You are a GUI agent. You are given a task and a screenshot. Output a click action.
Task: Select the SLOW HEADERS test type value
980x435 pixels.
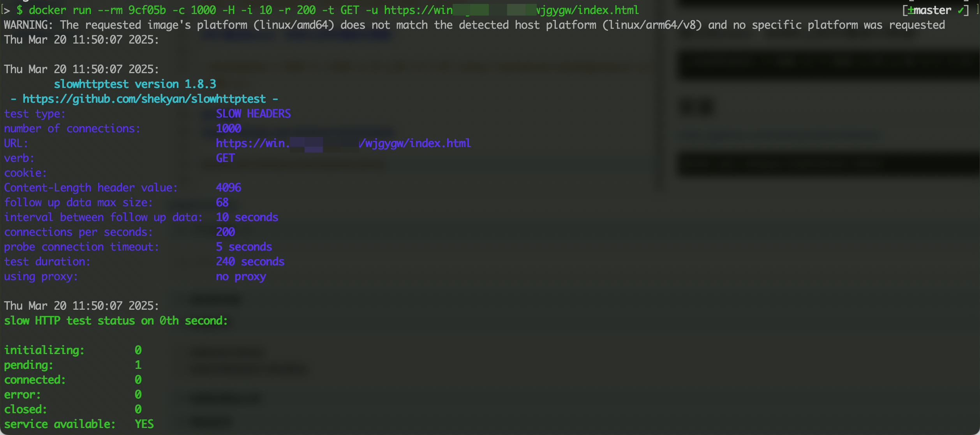point(253,114)
